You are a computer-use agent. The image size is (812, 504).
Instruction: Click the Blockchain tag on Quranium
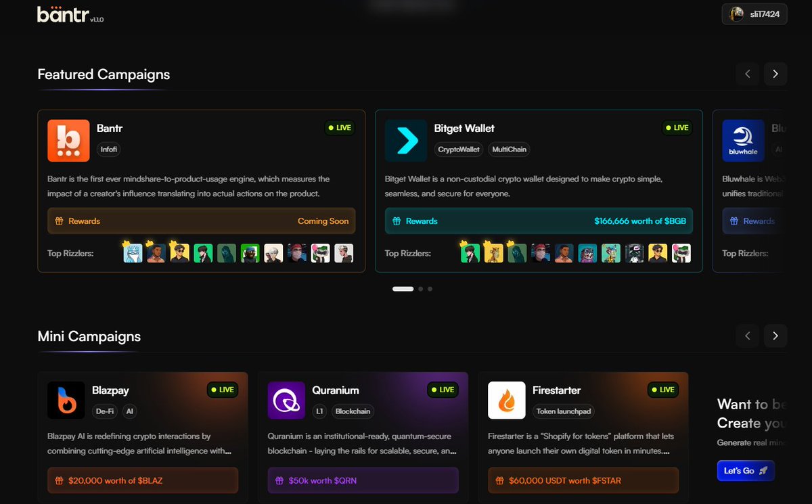click(x=353, y=411)
